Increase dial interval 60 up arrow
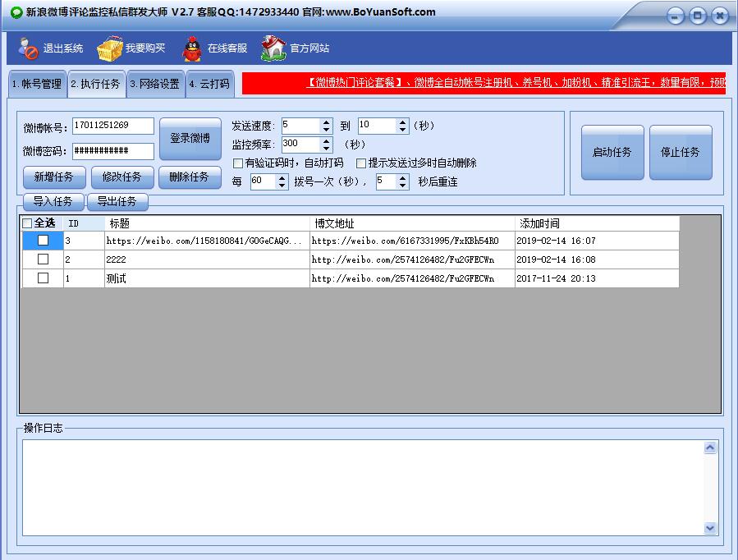This screenshot has width=738, height=560. click(282, 178)
